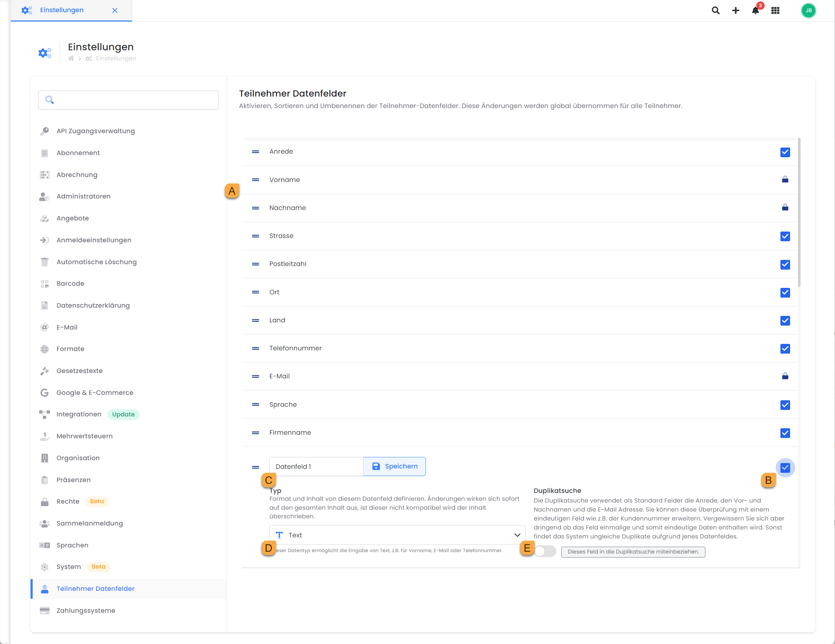The image size is (835, 644).
Task: Open the JB profile avatar menu
Action: (x=809, y=10)
